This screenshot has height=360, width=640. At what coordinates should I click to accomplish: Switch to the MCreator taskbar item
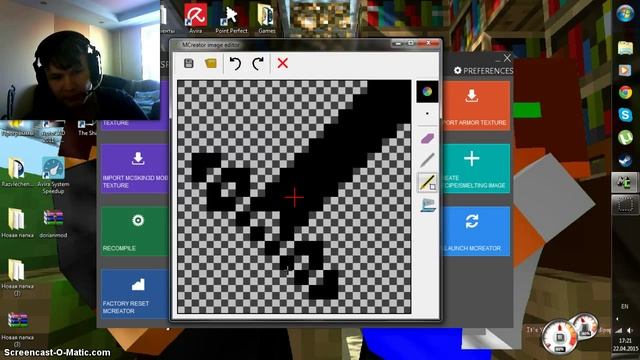click(625, 182)
